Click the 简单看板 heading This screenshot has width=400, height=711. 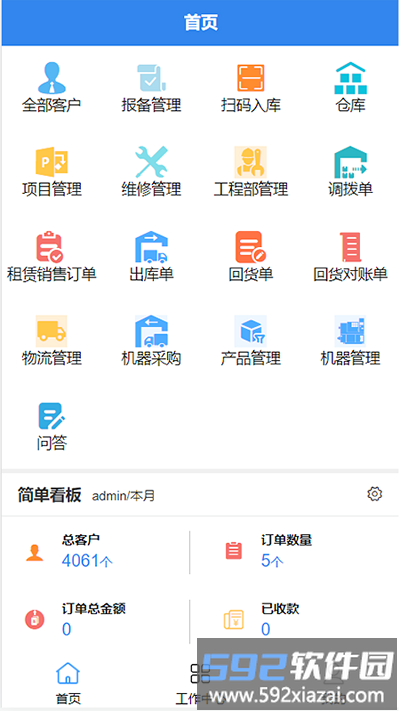pyautogui.click(x=49, y=494)
